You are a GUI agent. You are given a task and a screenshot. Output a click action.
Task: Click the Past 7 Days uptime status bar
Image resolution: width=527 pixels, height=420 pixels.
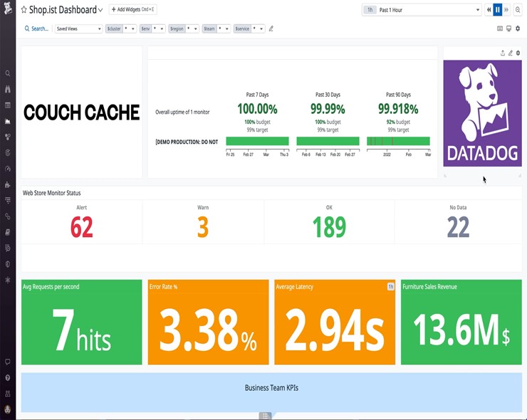258,141
